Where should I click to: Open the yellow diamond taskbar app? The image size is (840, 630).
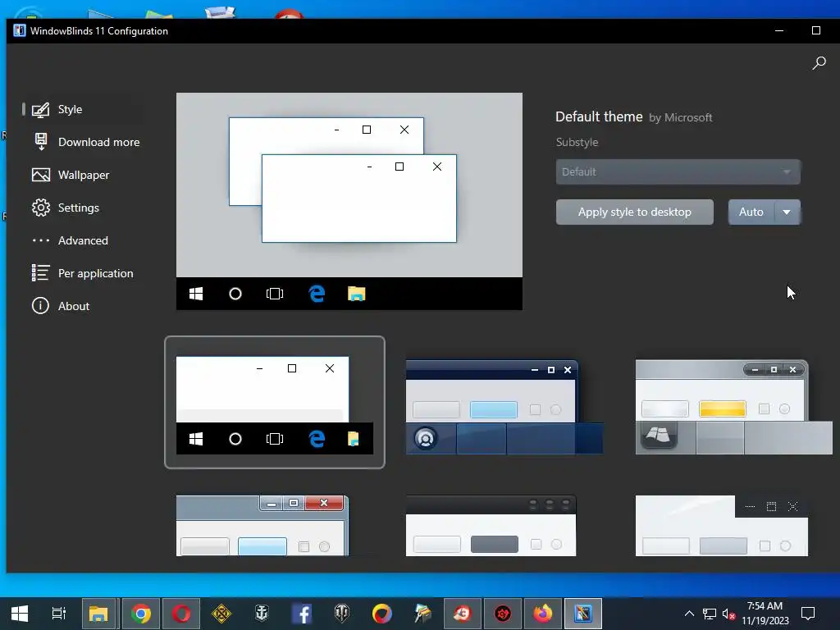(221, 614)
